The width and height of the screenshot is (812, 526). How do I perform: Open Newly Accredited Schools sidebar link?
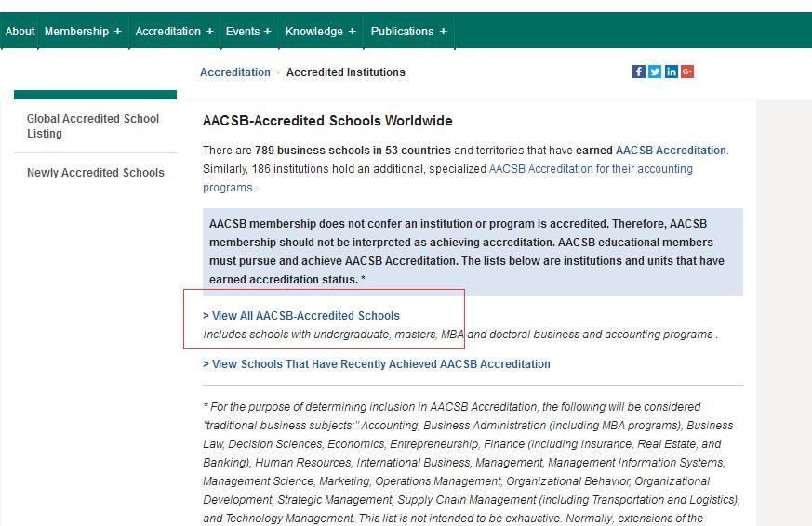click(95, 173)
